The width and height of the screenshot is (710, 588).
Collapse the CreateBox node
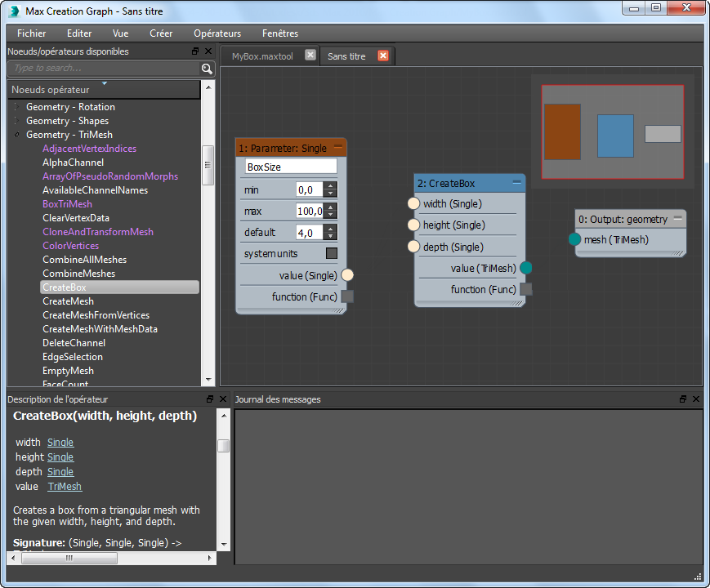[x=516, y=183]
